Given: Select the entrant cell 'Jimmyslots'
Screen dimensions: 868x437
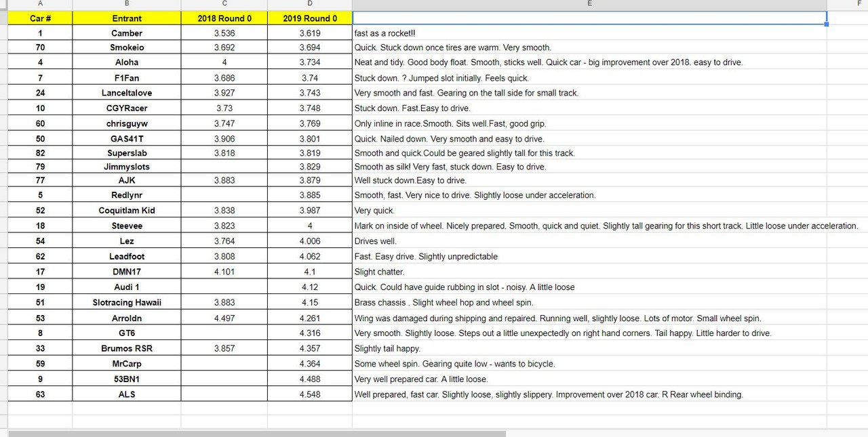Looking at the screenshot, I should point(127,167).
